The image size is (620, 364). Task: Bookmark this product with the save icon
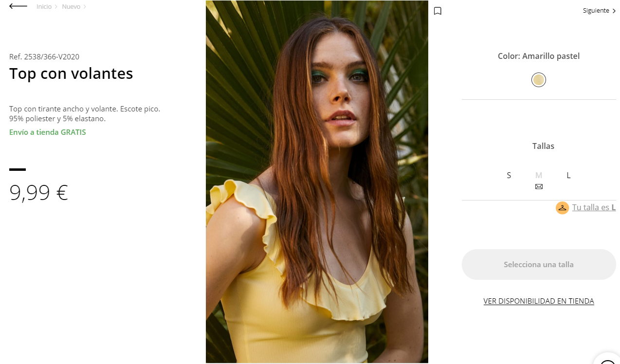tap(438, 11)
